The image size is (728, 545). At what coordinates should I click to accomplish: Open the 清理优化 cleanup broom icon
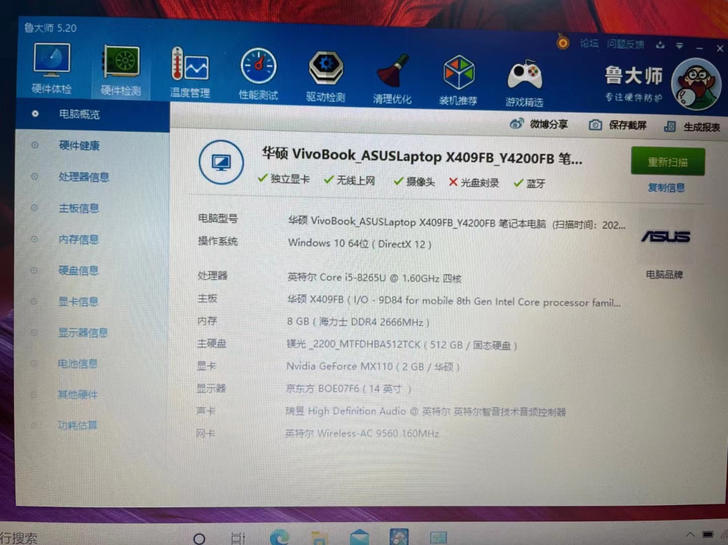pyautogui.click(x=392, y=79)
